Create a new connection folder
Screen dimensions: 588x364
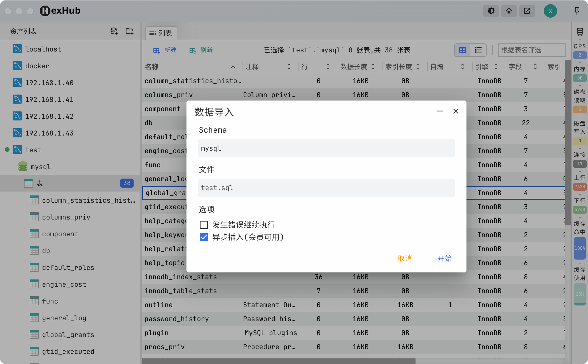(x=129, y=31)
